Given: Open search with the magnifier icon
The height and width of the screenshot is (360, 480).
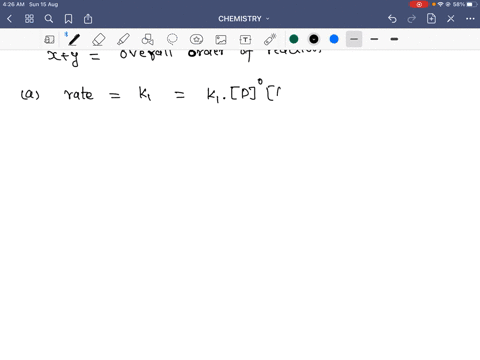Looking at the screenshot, I should [x=49, y=19].
